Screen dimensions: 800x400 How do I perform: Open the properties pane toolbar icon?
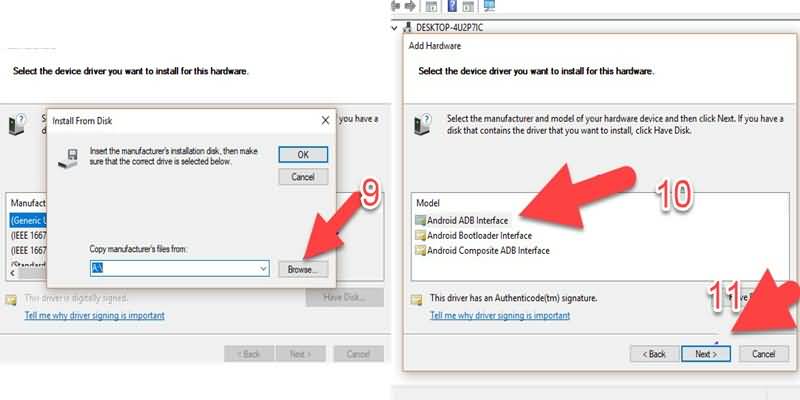tap(431, 6)
